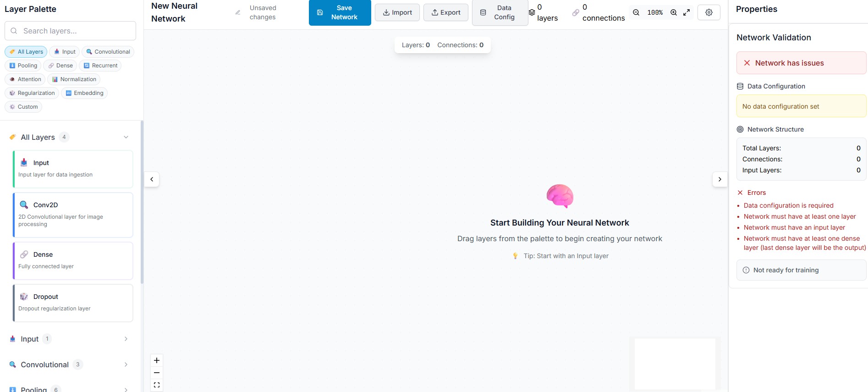Click the New Neural Network title
Image resolution: width=868 pixels, height=392 pixels.
(174, 12)
